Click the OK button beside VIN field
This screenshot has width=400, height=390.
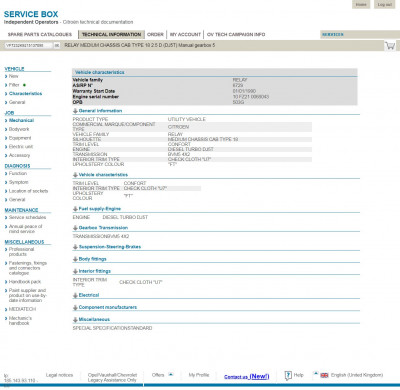57,45
